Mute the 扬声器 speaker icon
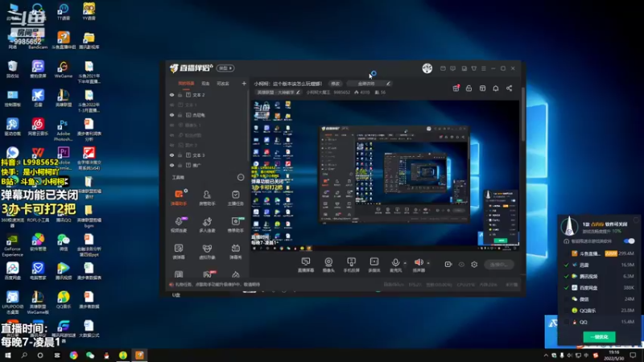 point(419,262)
